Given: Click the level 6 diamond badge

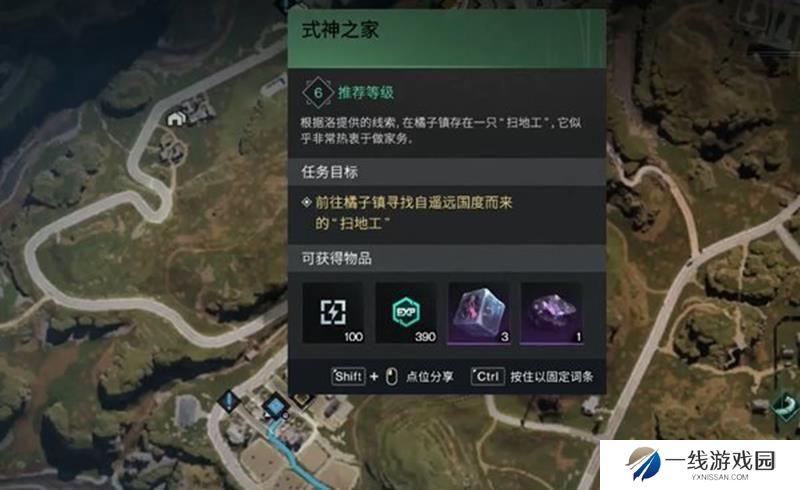Looking at the screenshot, I should point(318,93).
